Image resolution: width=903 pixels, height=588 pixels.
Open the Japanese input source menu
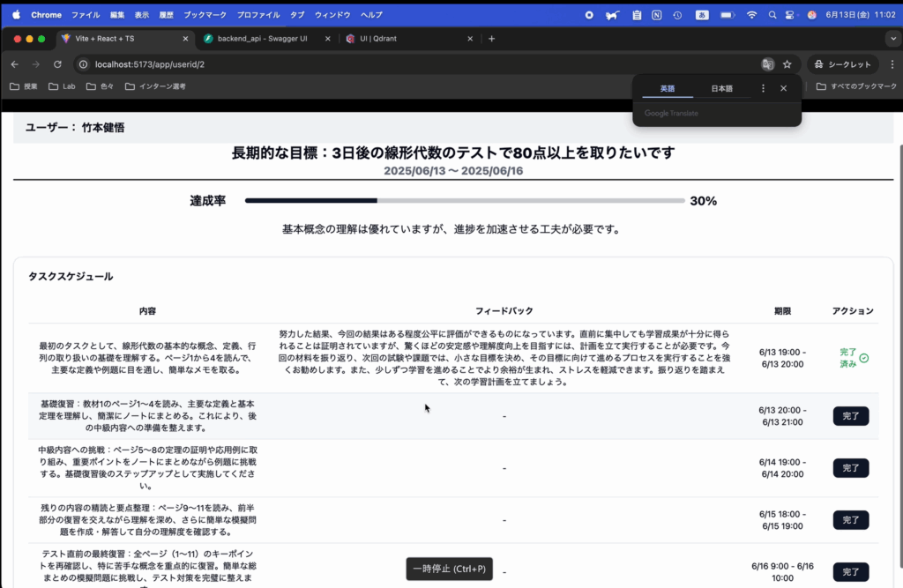coord(701,15)
